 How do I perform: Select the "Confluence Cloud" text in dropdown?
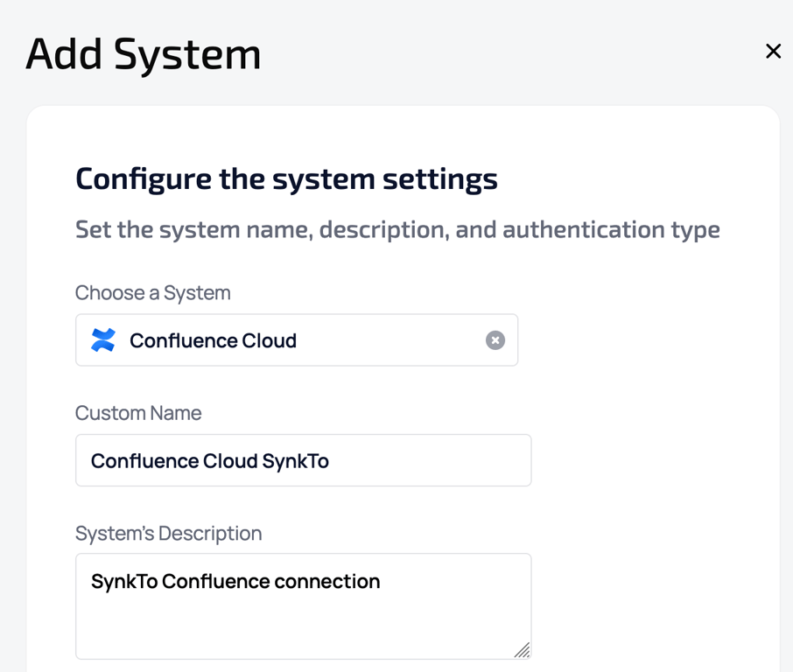(213, 340)
